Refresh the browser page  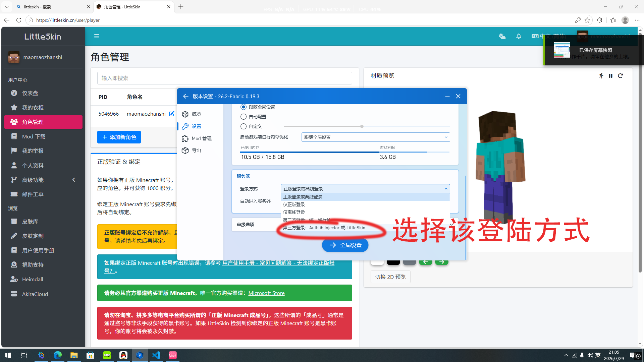[x=19, y=20]
